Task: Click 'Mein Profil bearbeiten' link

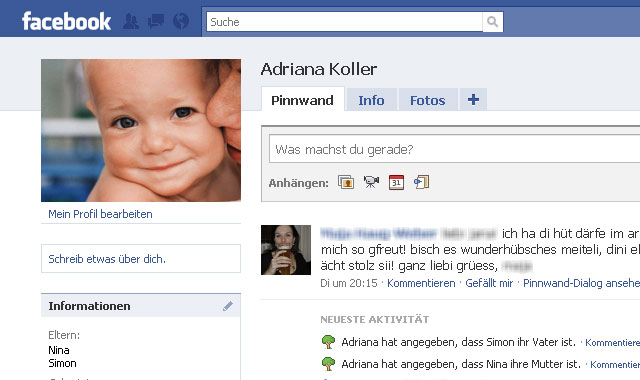Action: pyautogui.click(x=100, y=214)
